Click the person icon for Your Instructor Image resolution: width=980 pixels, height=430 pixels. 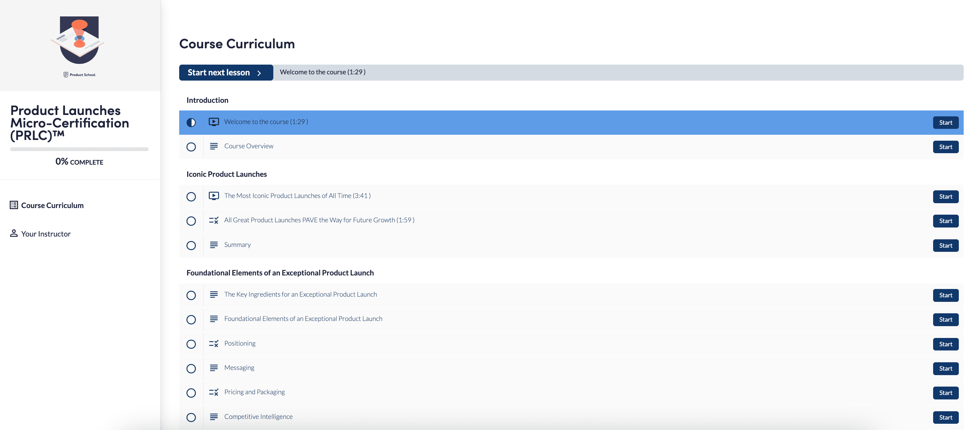[14, 233]
